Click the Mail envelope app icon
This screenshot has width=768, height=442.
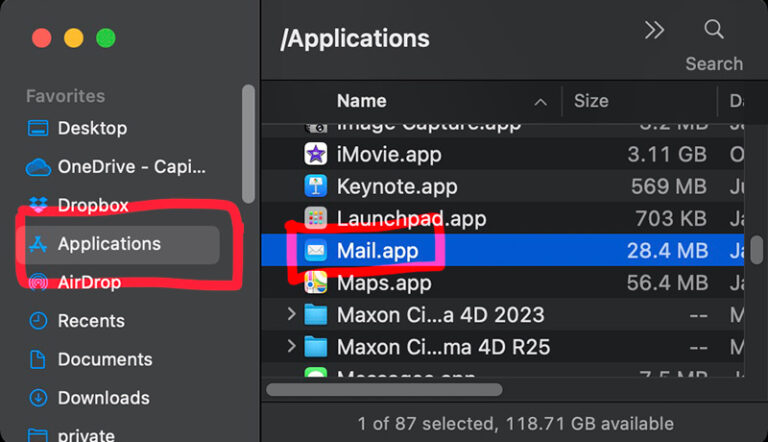(x=315, y=250)
